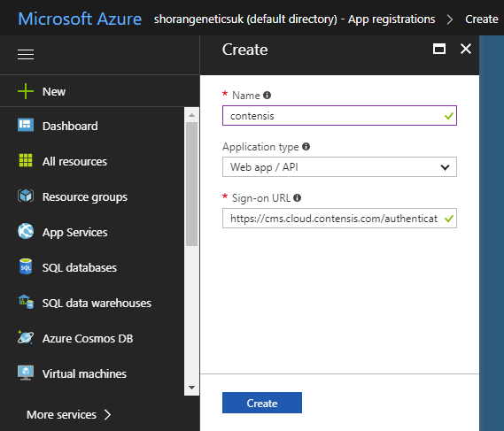Open Resource groups cube icon
Screen dimensions: 504x431
[x=26, y=196]
